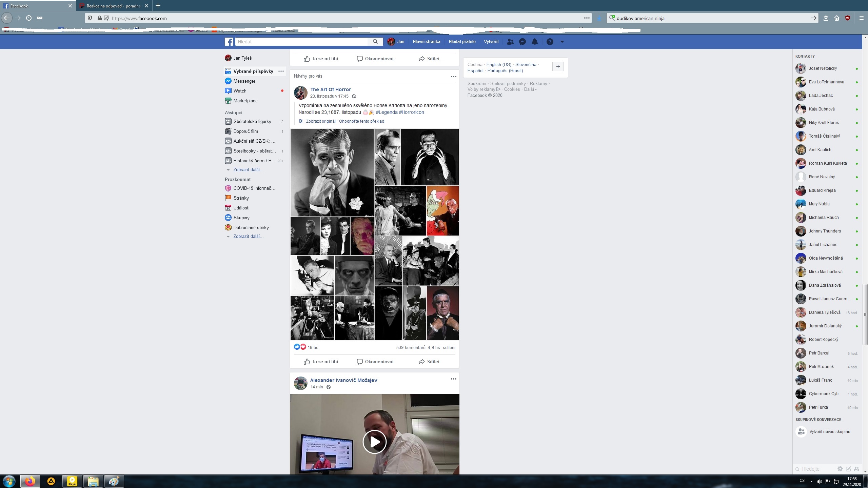Open the notifications bell
This screenshot has height=488, width=868.
pos(535,42)
